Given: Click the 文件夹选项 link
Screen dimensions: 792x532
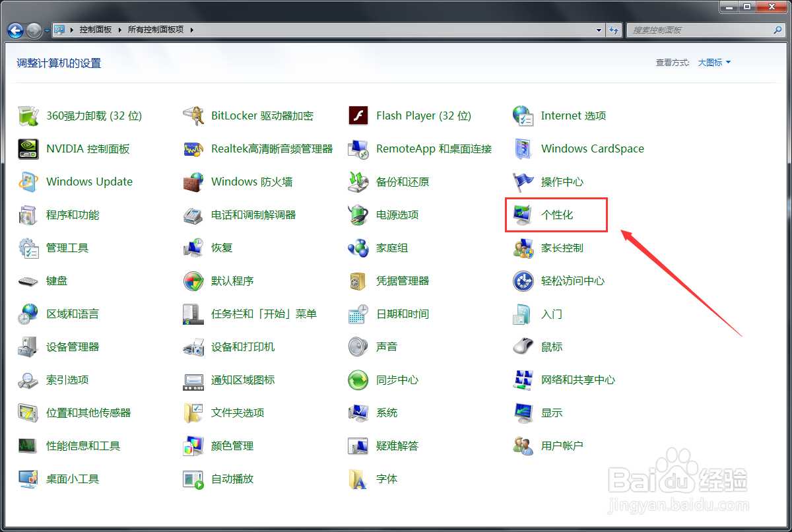Looking at the screenshot, I should coord(238,413).
